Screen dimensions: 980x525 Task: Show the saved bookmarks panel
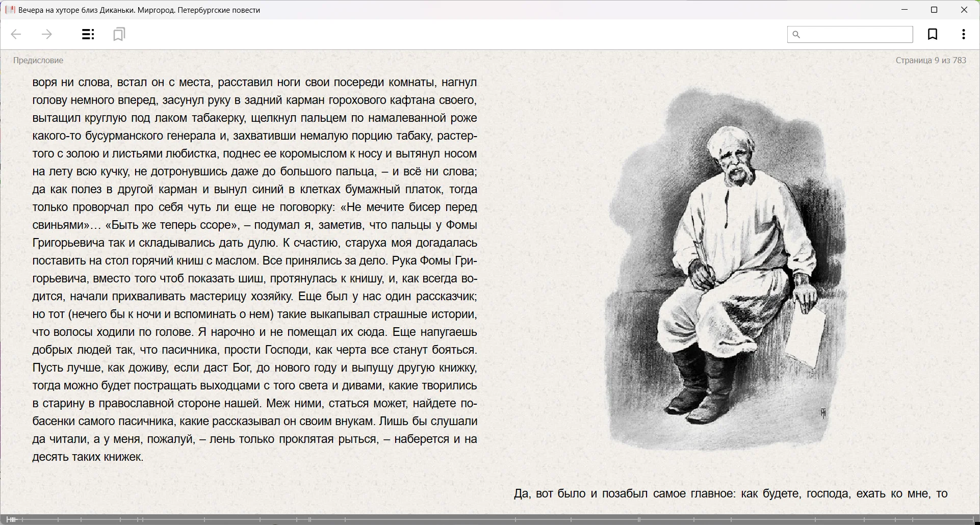tap(119, 35)
